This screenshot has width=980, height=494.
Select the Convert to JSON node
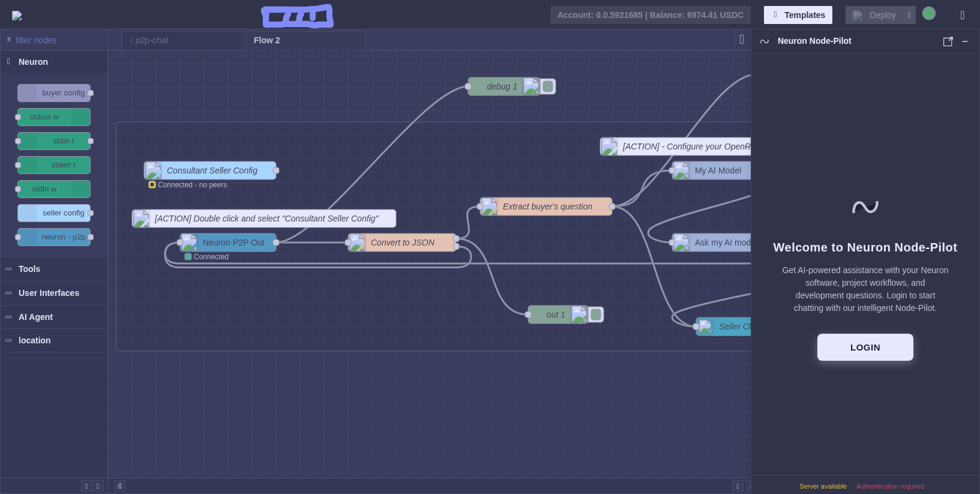[x=402, y=242]
